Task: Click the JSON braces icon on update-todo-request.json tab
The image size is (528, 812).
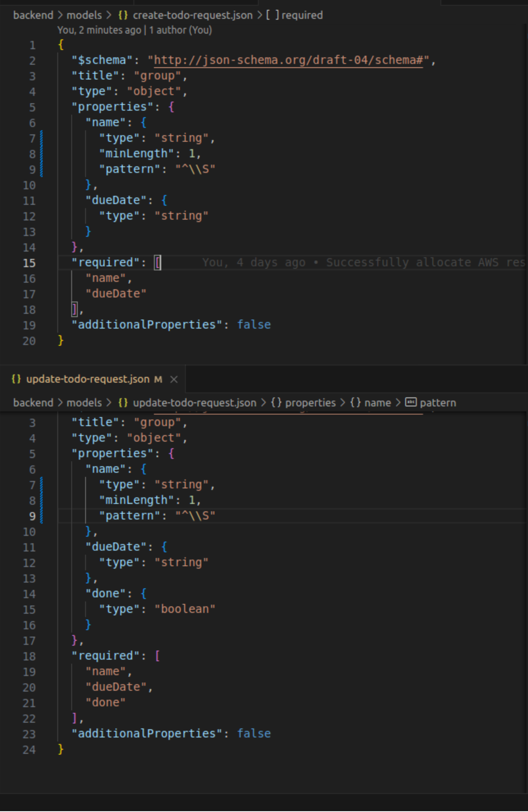Action: (x=16, y=379)
